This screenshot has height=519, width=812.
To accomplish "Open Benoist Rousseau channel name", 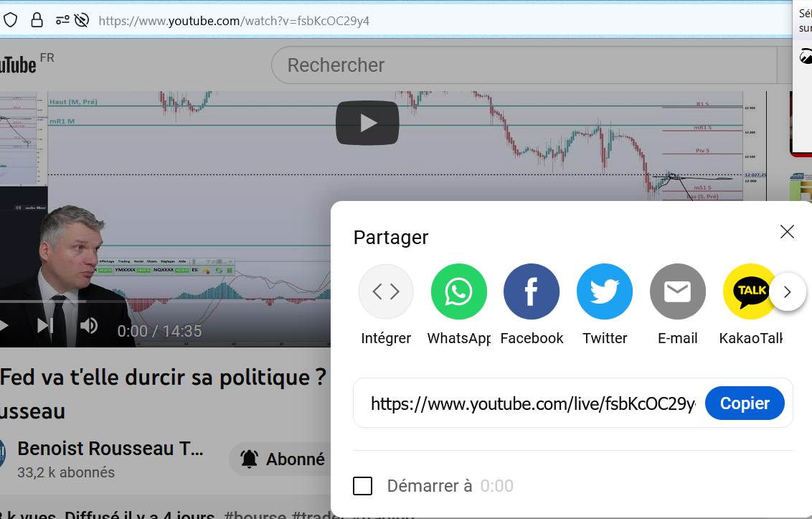I will click(x=110, y=449).
